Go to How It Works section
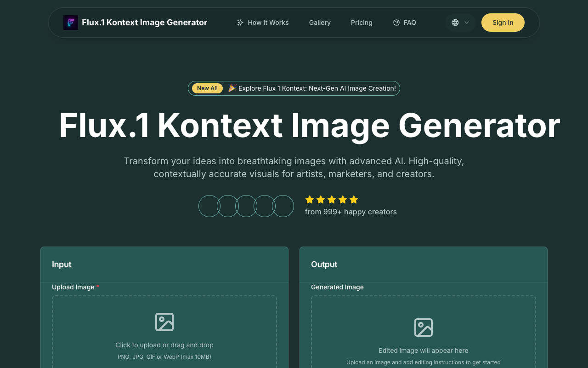 [x=263, y=23]
